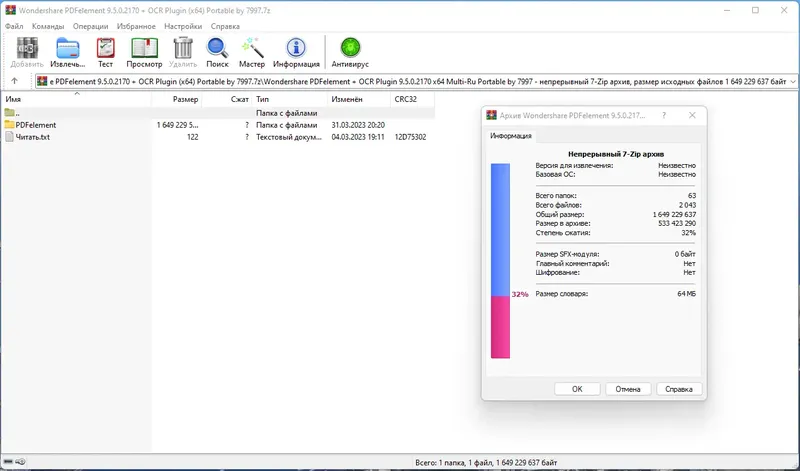Screen dimensions: 800x471
Task: Go up one folder using arrow icon
Action: (14, 81)
